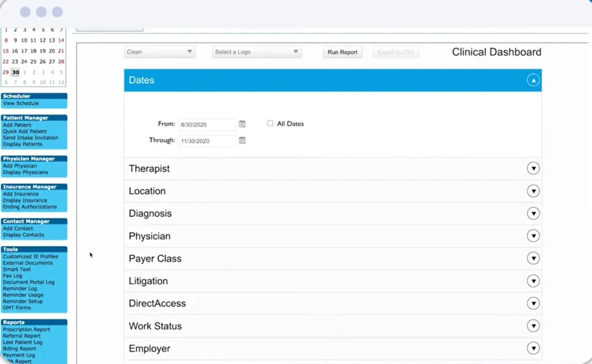Select day 28 in mini calendar

61,61
